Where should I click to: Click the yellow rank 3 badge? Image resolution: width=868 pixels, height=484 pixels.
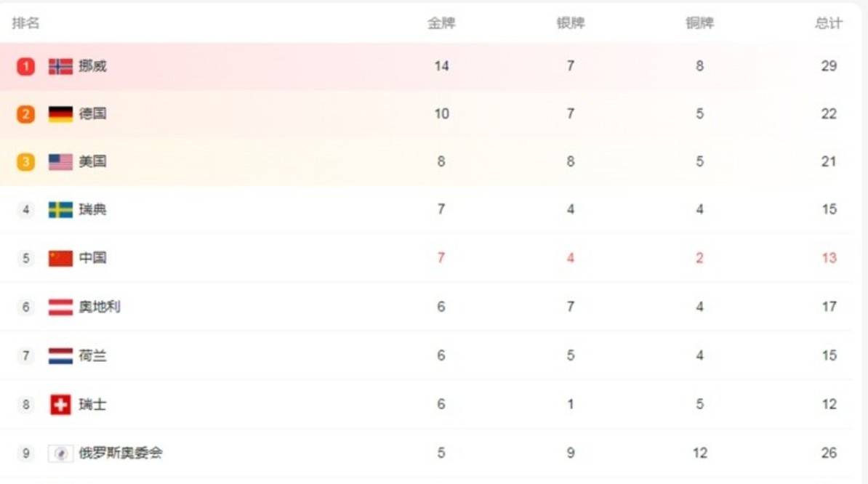25,162
